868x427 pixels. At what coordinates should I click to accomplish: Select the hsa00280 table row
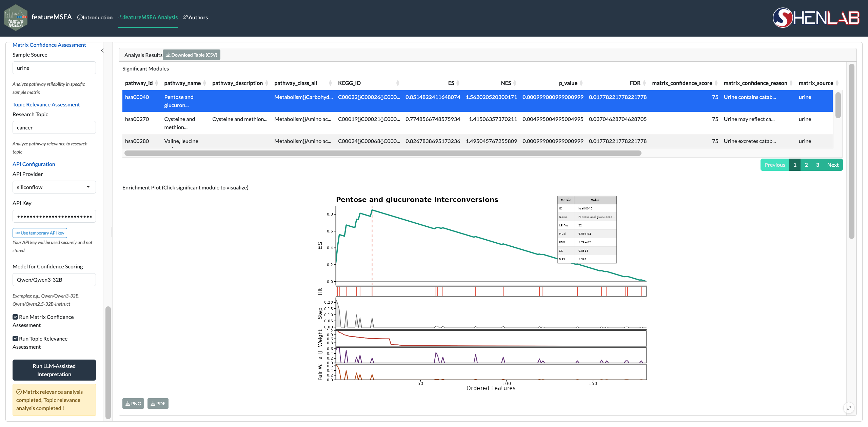pyautogui.click(x=477, y=141)
